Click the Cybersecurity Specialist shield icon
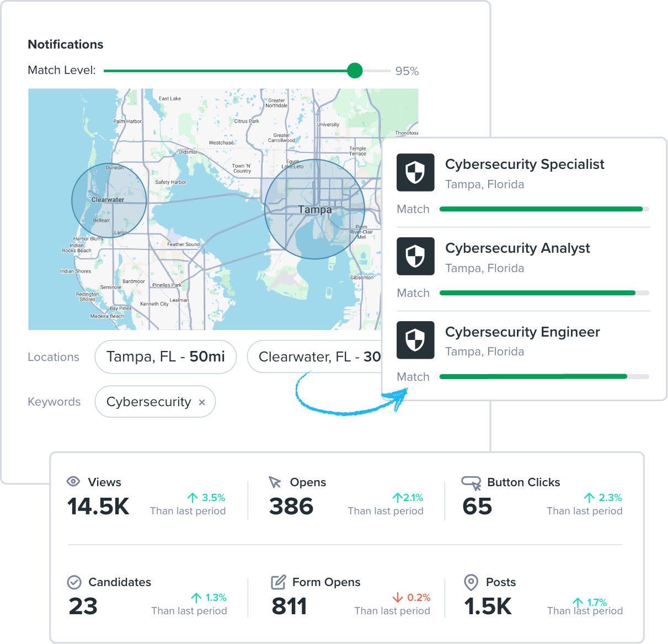 [415, 173]
